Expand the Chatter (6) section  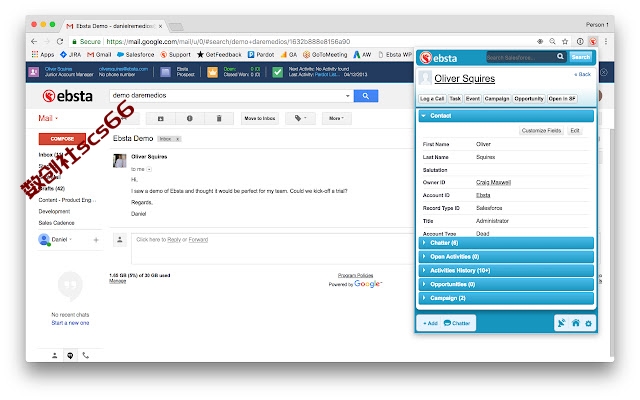click(x=506, y=243)
